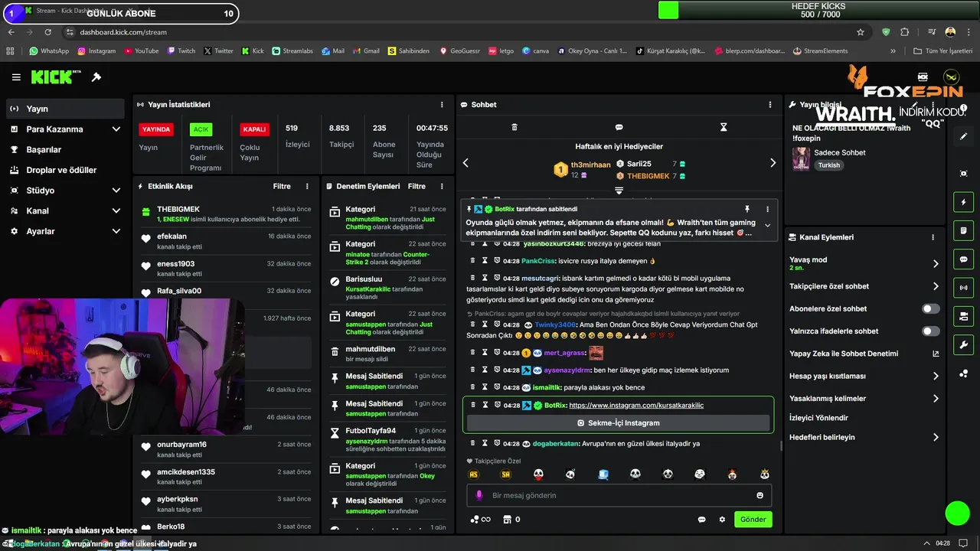Open Filtre in Denetim Eylemleri panel

[416, 186]
